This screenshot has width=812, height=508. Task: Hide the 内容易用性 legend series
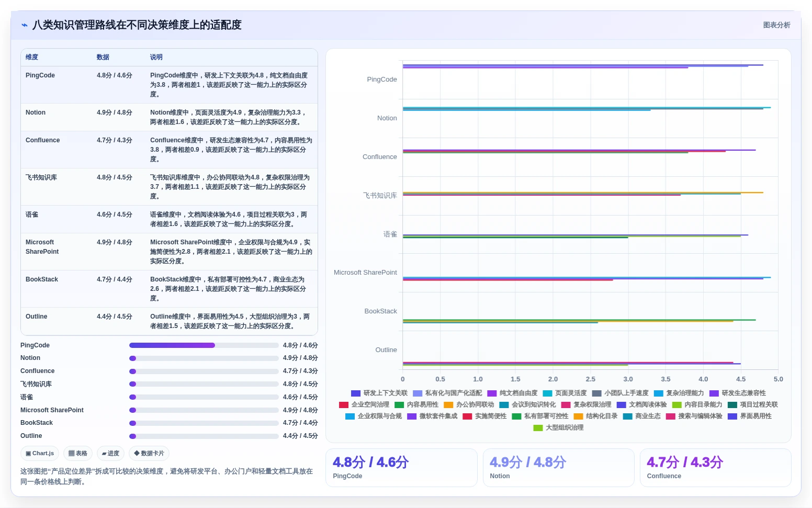click(416, 404)
